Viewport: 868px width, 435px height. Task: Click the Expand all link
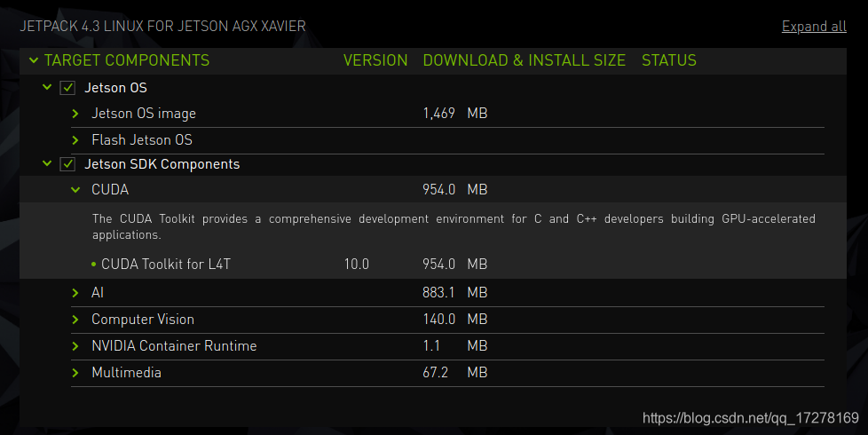tap(814, 27)
